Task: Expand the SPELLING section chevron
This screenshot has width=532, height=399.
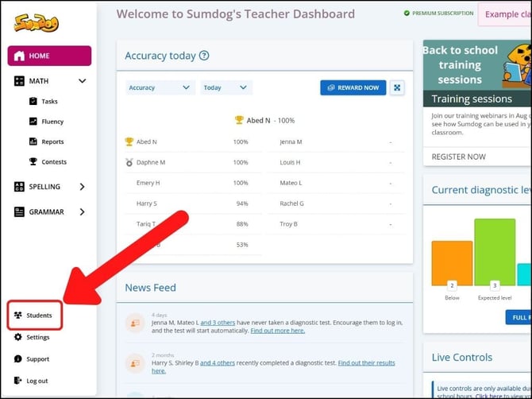Action: 82,187
